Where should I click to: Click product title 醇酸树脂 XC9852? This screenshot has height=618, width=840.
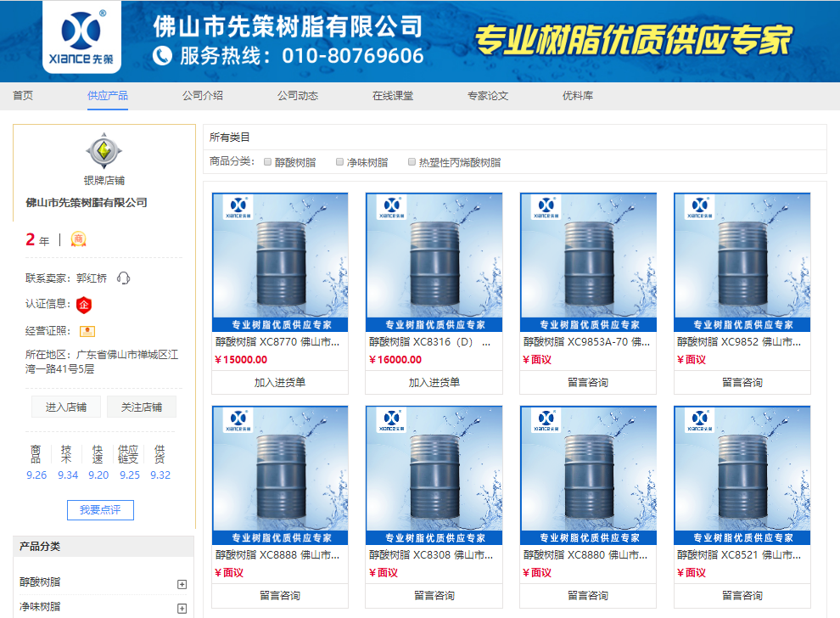(739, 341)
